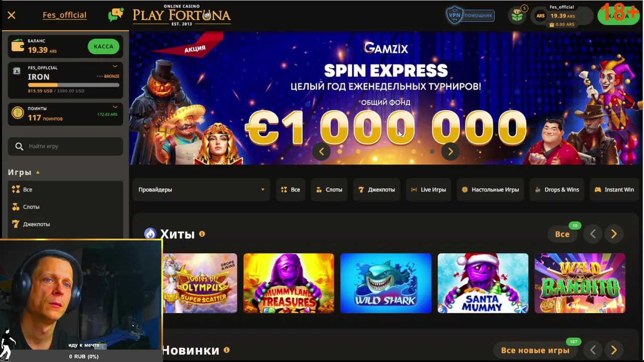Select the Live Игры category tab
Viewport: 644px width, 362px height.
pos(429,190)
